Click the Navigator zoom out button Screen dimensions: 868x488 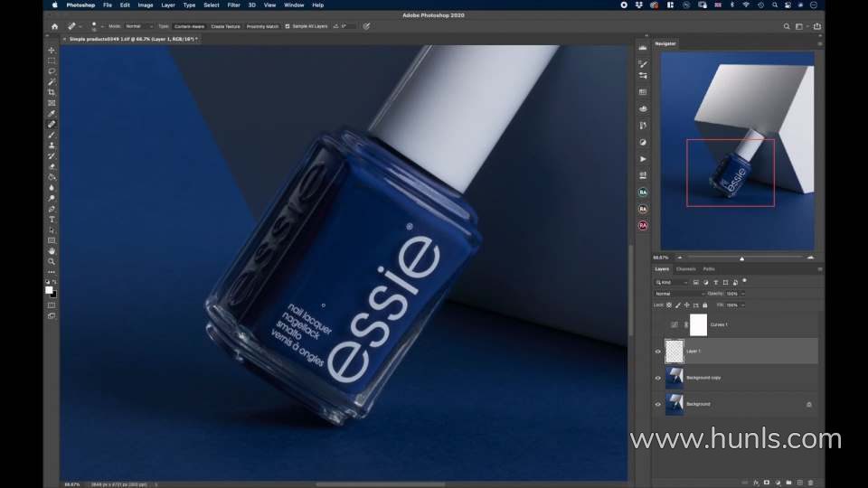pos(680,258)
